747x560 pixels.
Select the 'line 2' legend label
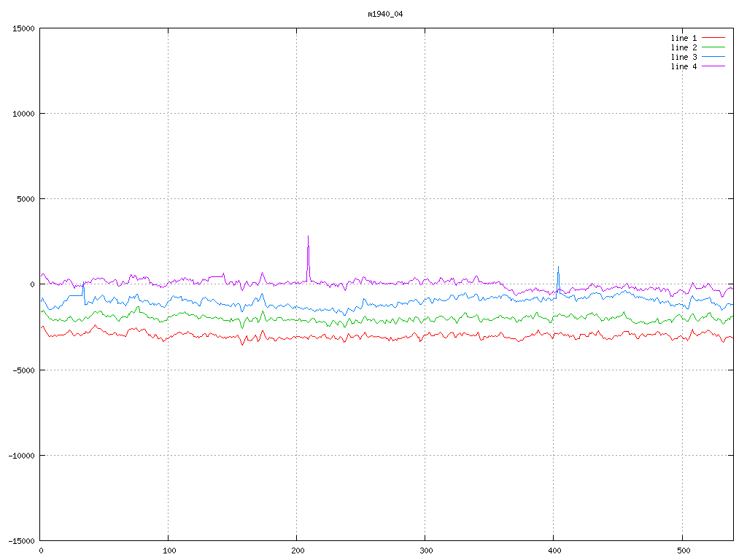pyautogui.click(x=684, y=47)
